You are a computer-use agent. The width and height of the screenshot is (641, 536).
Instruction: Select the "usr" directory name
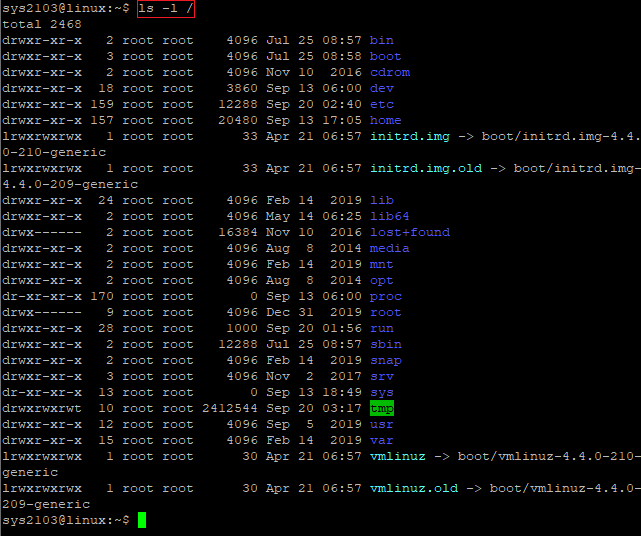[x=381, y=424]
